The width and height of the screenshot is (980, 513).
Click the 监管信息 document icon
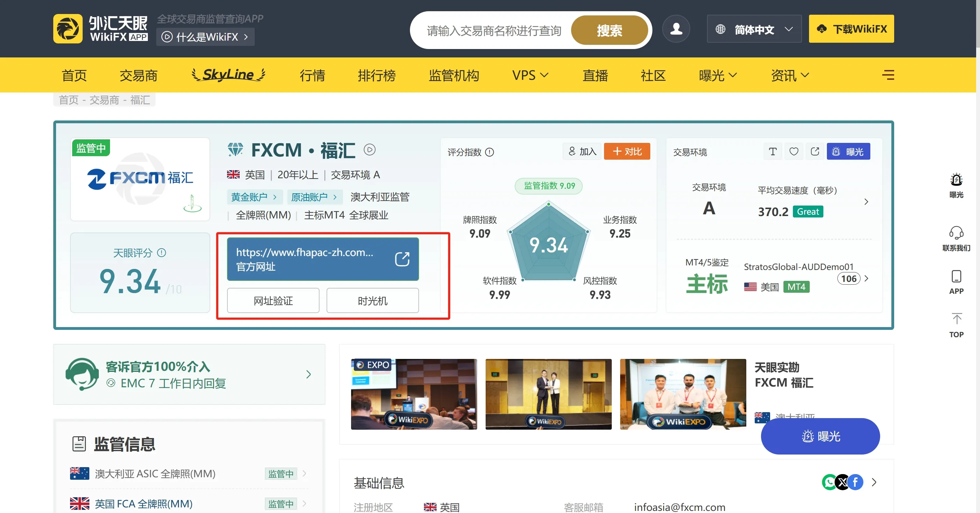pos(79,444)
